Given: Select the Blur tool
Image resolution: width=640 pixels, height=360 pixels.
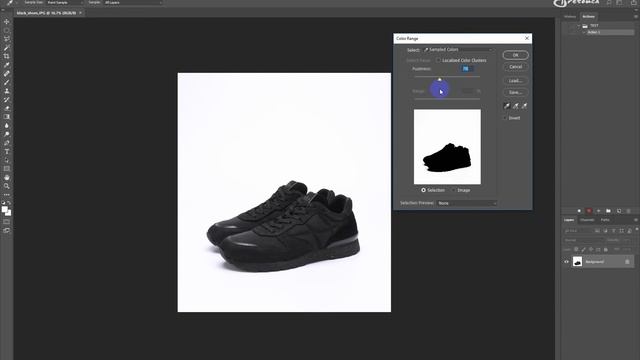Looking at the screenshot, I should (x=7, y=126).
